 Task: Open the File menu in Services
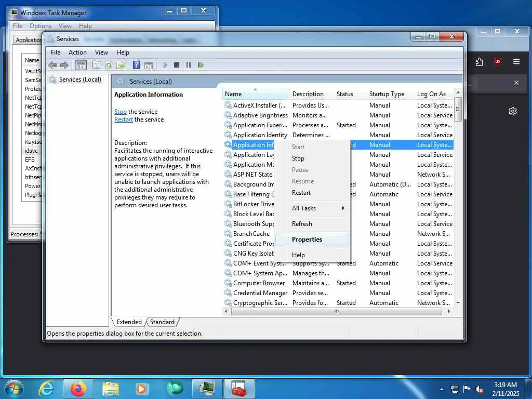tap(56, 52)
